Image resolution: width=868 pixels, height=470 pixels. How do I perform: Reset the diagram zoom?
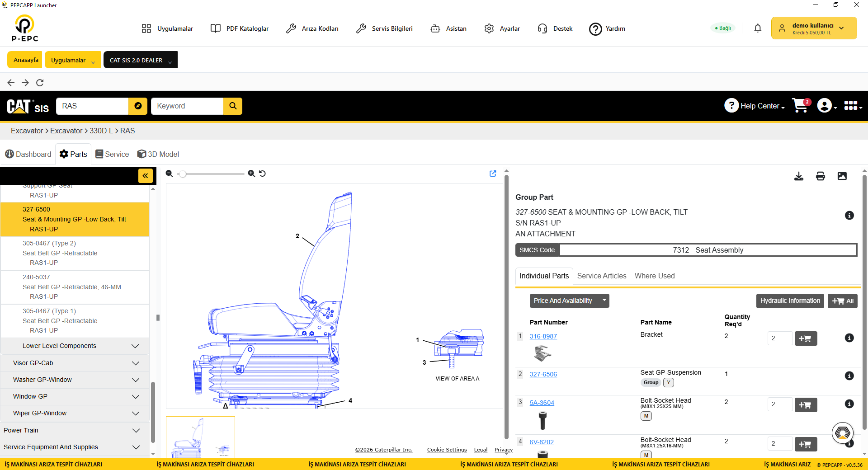coord(262,174)
